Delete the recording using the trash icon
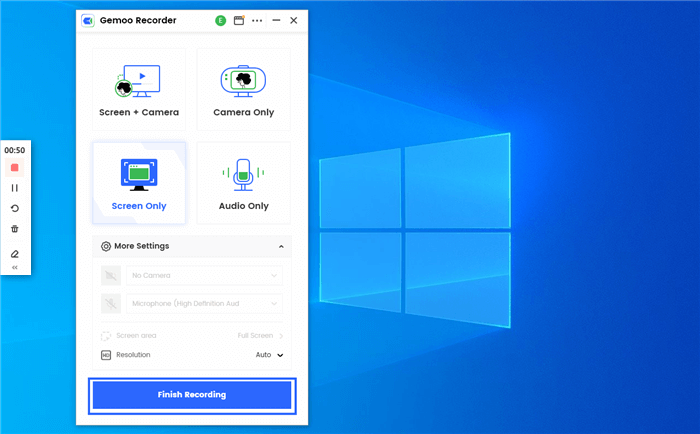 point(15,229)
